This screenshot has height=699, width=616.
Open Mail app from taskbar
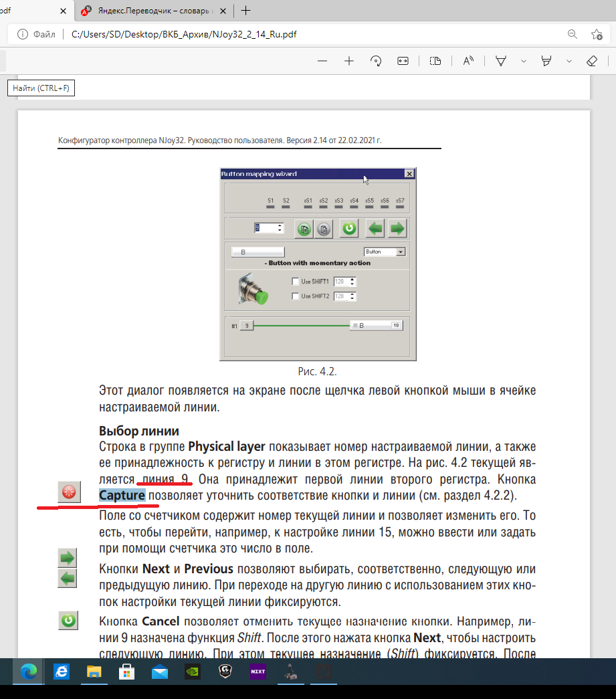[160, 672]
